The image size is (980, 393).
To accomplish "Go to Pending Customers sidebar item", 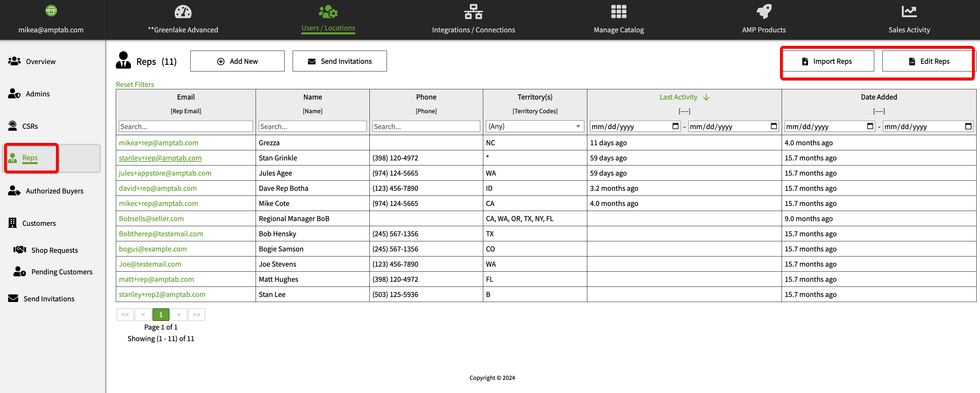I will 62,272.
